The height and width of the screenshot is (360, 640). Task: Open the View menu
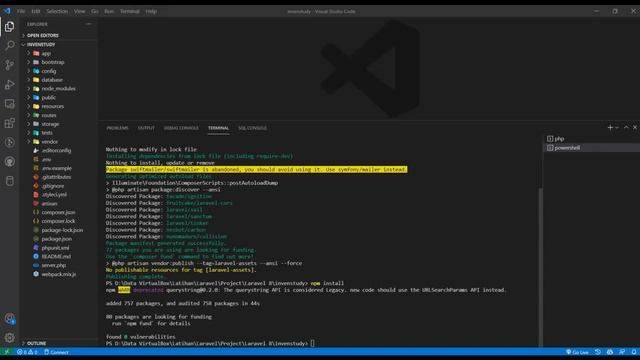coord(80,11)
